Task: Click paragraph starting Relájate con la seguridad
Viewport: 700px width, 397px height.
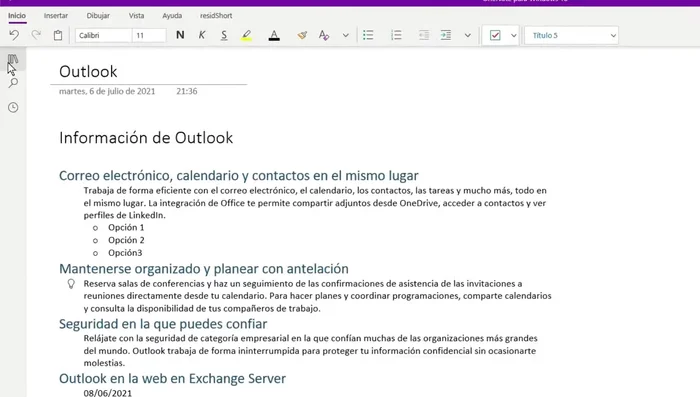Action: tap(310, 351)
